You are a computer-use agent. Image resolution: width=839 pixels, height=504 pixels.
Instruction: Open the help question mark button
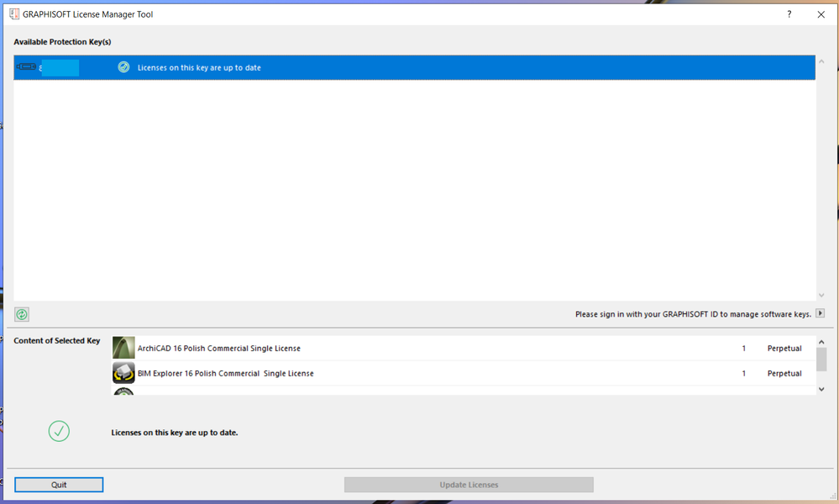pyautogui.click(x=789, y=14)
